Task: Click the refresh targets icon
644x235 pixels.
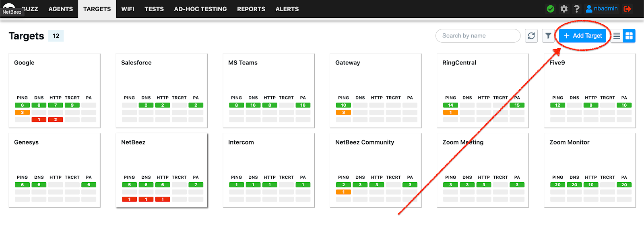Action: point(531,36)
